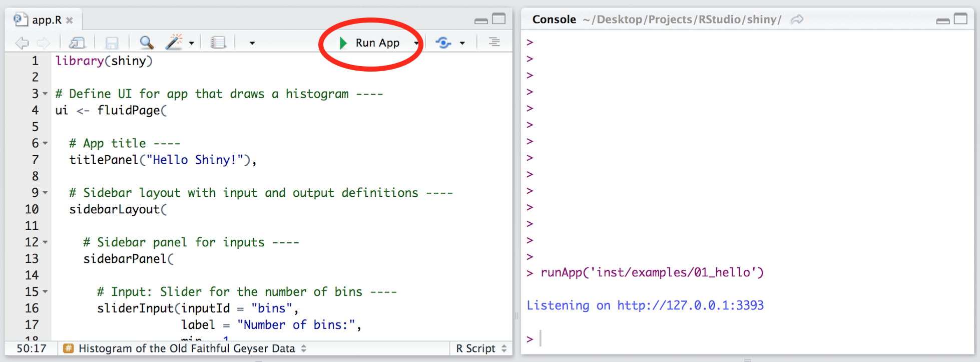
Task: Click the view current directory arrow in Console
Action: click(x=797, y=20)
